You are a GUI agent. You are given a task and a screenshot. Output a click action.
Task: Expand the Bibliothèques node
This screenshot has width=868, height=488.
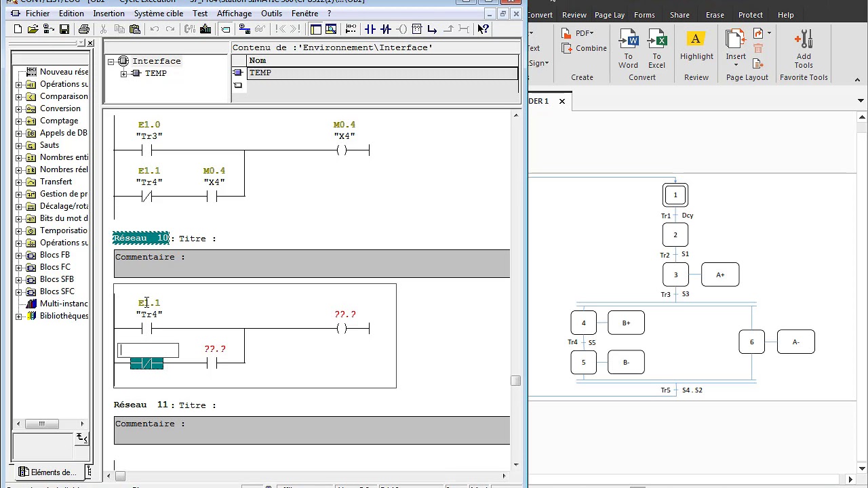pyautogui.click(x=19, y=317)
